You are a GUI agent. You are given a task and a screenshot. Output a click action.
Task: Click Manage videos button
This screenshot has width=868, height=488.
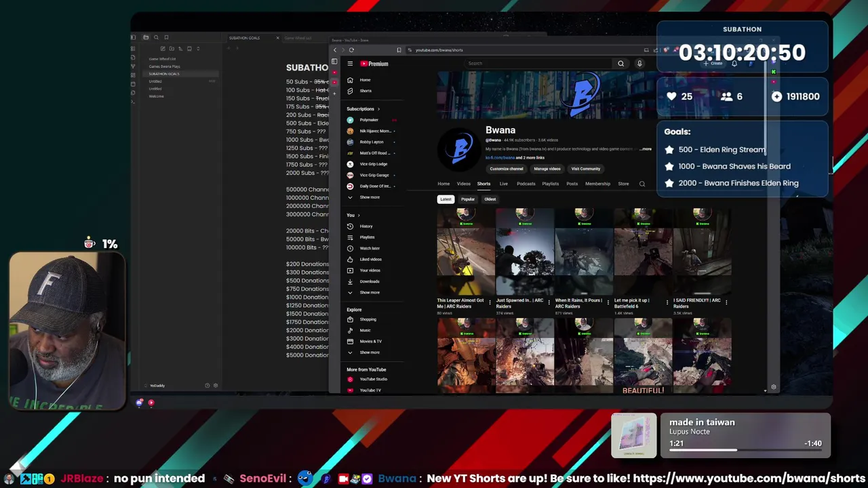coord(547,169)
